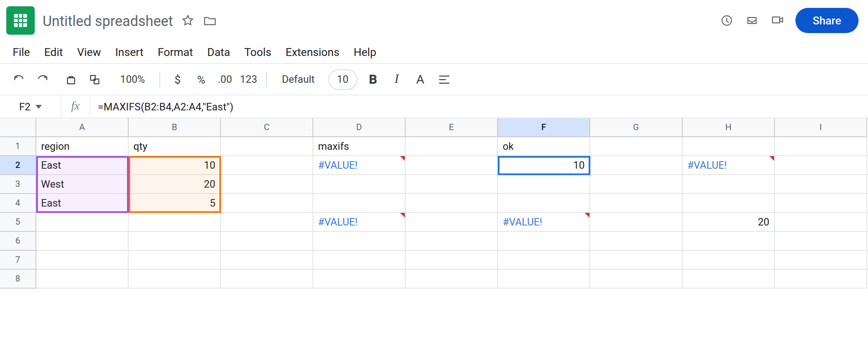Star the Untitled spreadsheet

point(188,20)
